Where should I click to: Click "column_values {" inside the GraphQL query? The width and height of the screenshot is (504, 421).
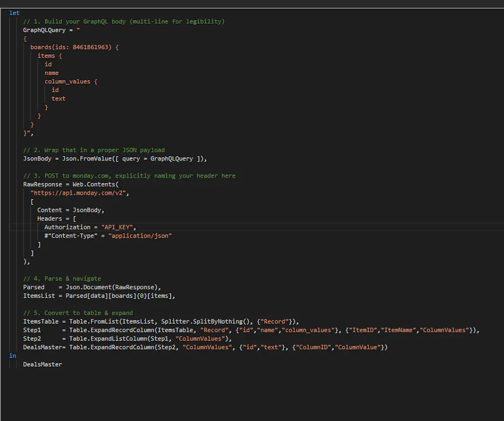pyautogui.click(x=71, y=81)
